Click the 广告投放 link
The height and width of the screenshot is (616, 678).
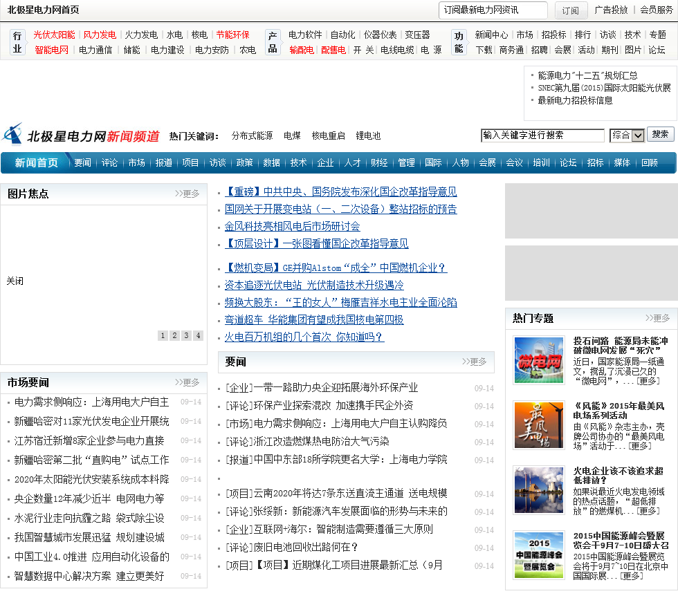(x=611, y=10)
